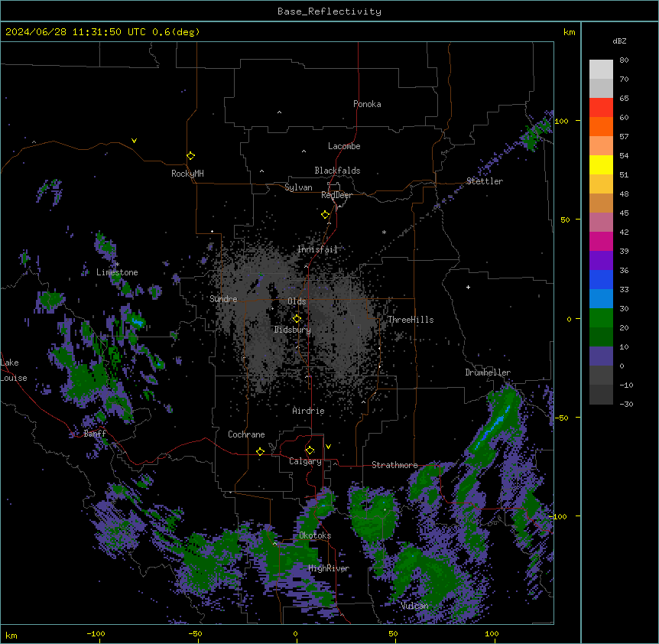
Task: Click the purple 39-36 dBZ legend swatch
Action: pos(601,261)
